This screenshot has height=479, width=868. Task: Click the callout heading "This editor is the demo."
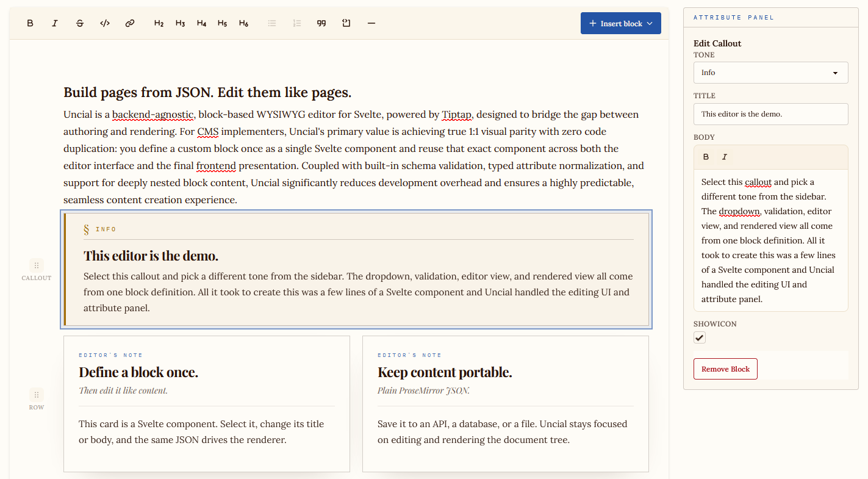click(151, 256)
